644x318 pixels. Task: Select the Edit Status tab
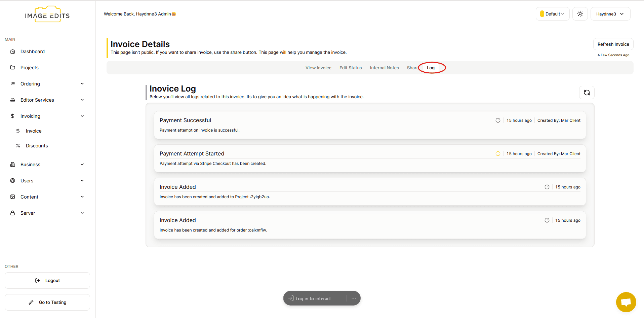click(351, 68)
